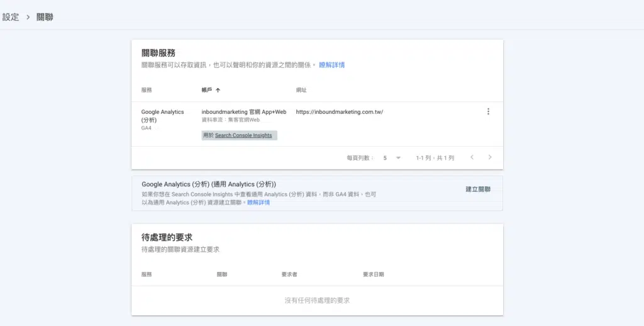
Task: Click the GA4 label under Google Analytics
Action: click(x=146, y=128)
